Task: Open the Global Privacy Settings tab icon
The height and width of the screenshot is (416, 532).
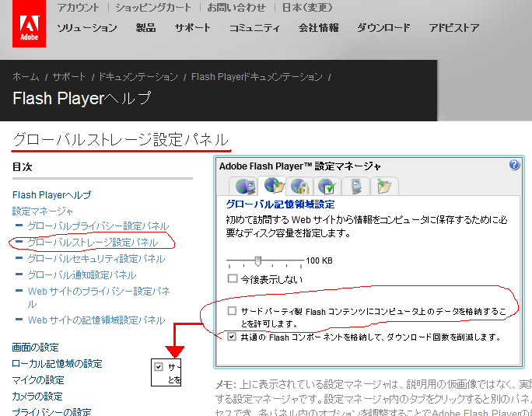Action: pos(247,186)
